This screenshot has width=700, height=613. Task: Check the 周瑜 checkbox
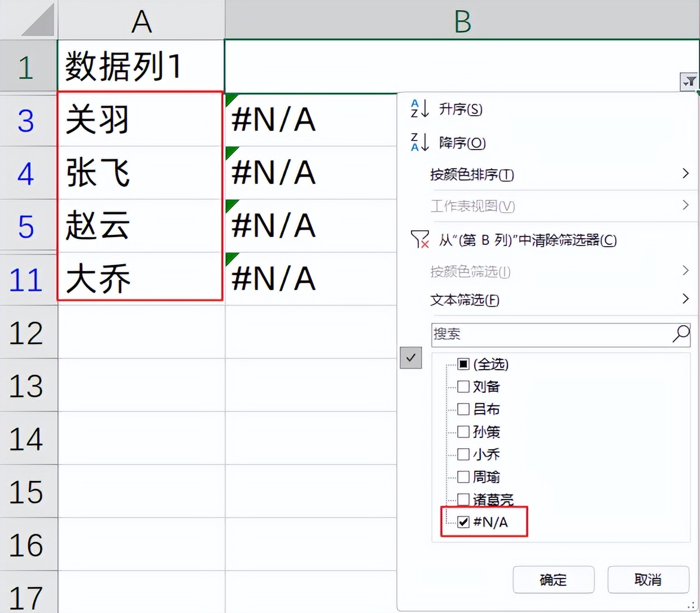[463, 477]
